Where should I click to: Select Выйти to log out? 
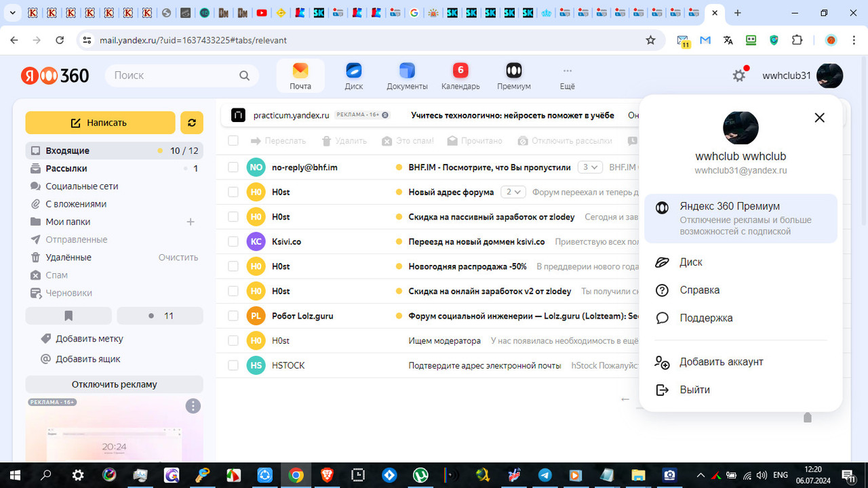pyautogui.click(x=741, y=390)
